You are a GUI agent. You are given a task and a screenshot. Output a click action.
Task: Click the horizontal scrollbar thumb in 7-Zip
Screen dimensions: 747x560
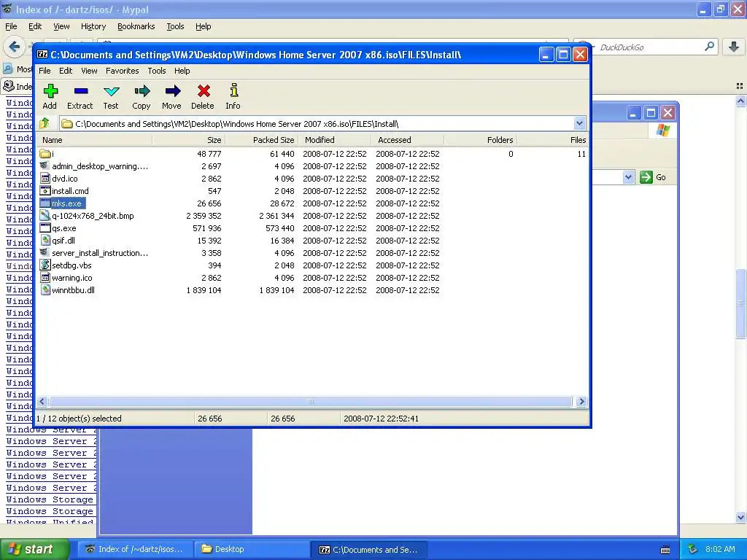(311, 402)
